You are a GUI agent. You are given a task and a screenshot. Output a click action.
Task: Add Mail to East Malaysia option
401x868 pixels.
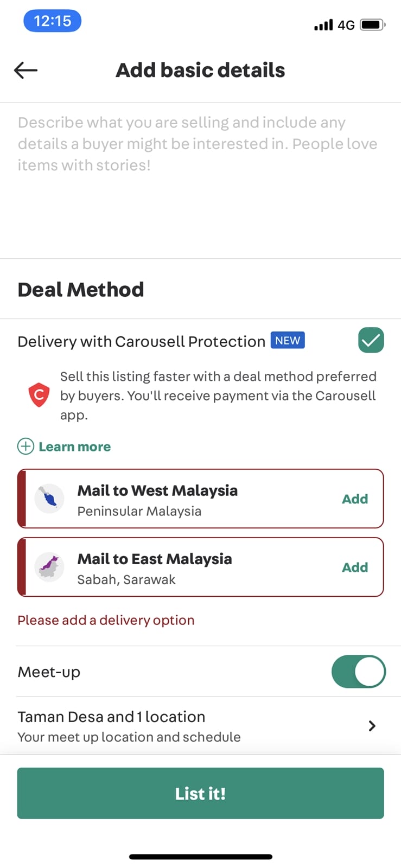click(355, 567)
